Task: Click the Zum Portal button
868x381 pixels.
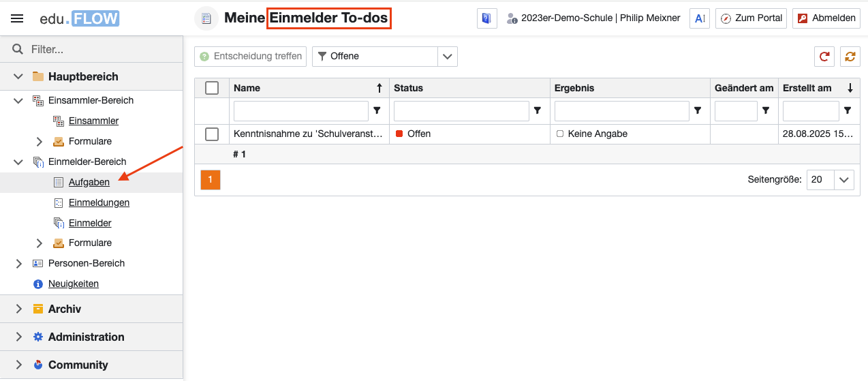Action: click(x=751, y=18)
